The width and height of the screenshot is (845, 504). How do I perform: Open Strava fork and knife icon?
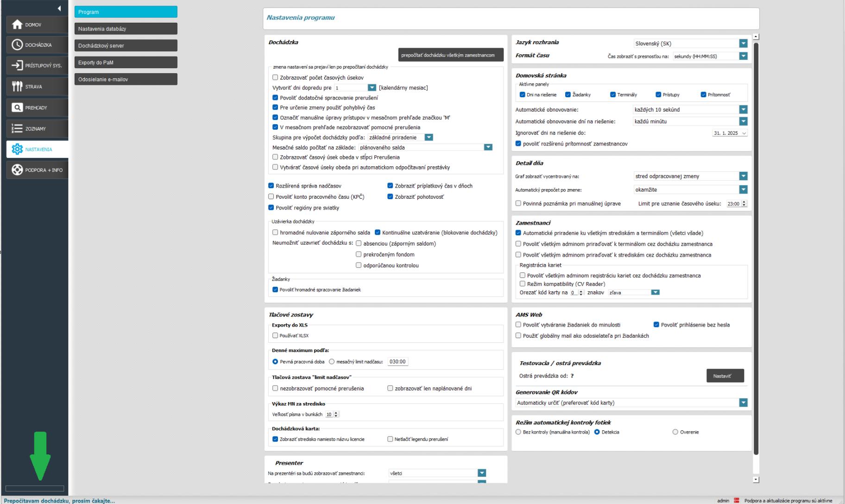(17, 86)
